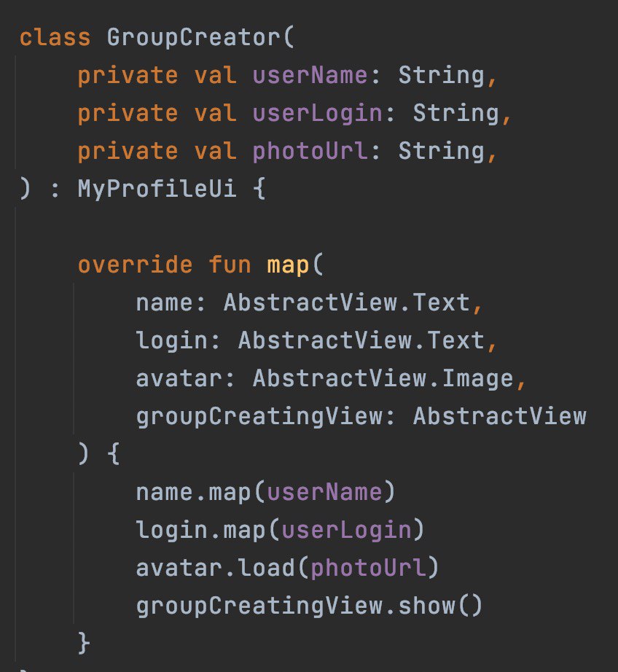Click 'val' before the userLogin property
This screenshot has width=618, height=672.
pos(215,113)
